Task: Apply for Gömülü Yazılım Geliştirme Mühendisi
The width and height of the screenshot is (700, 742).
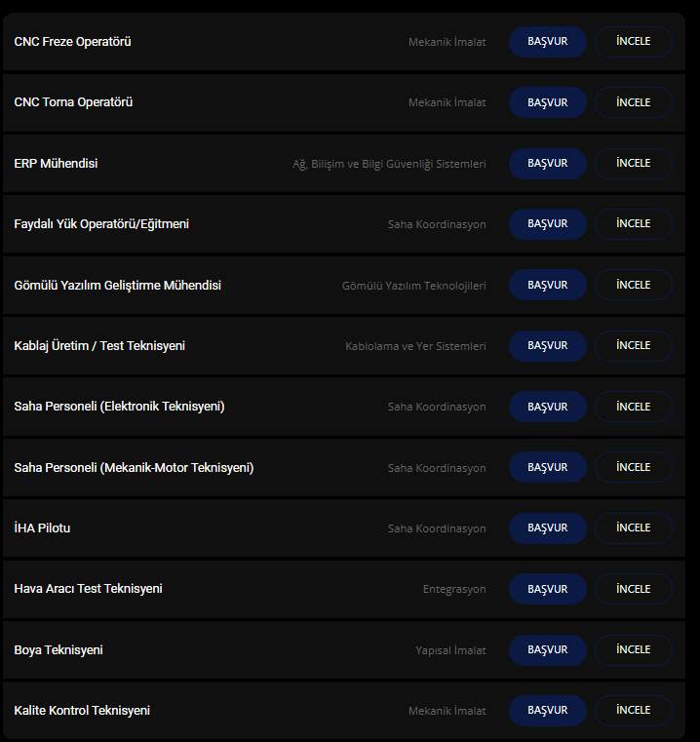Action: click(x=547, y=285)
